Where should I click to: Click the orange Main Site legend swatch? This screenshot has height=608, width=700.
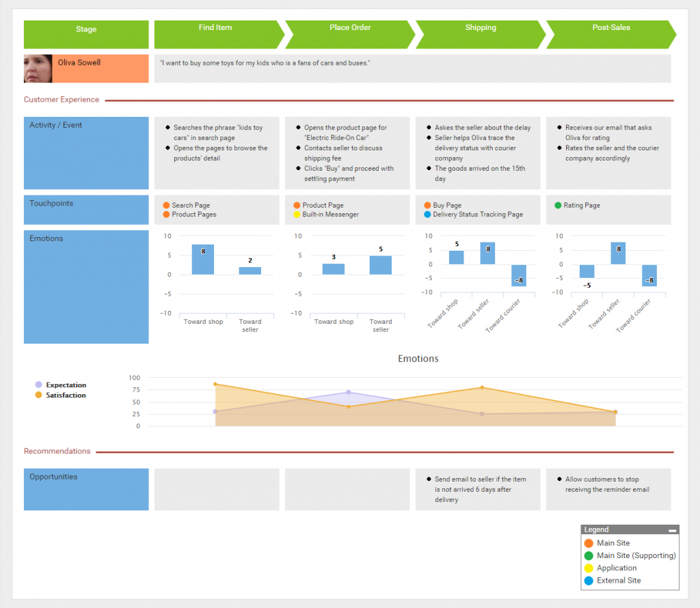tap(589, 543)
